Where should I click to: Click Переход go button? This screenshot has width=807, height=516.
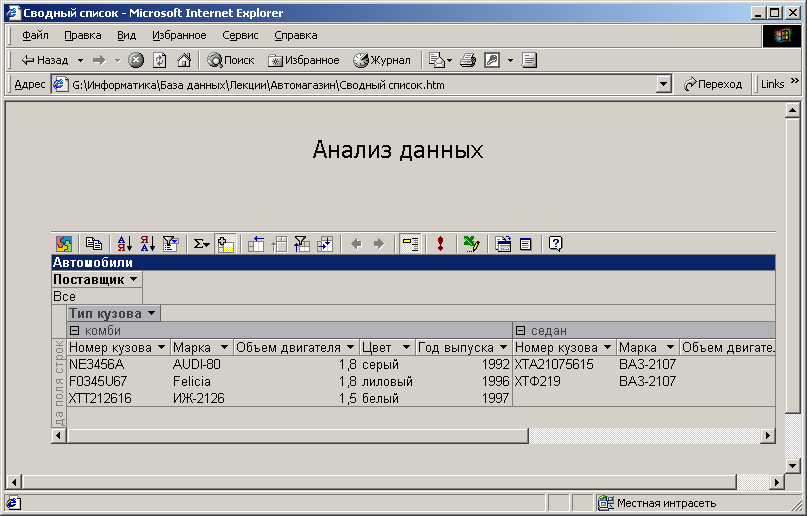tap(713, 84)
